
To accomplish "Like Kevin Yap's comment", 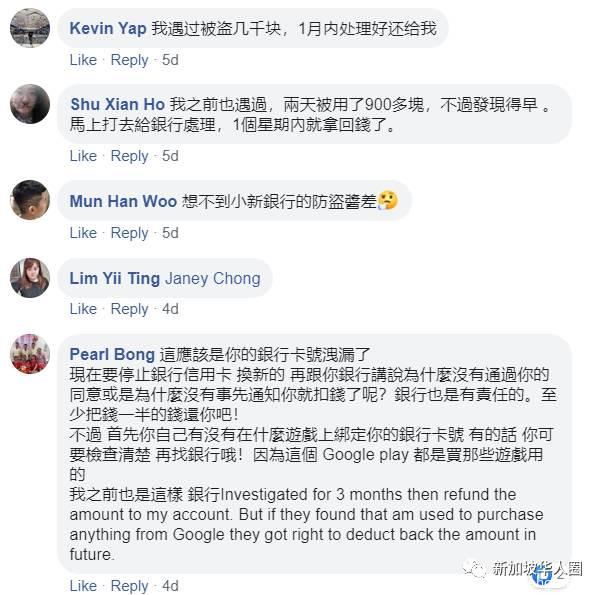I will pos(83,60).
